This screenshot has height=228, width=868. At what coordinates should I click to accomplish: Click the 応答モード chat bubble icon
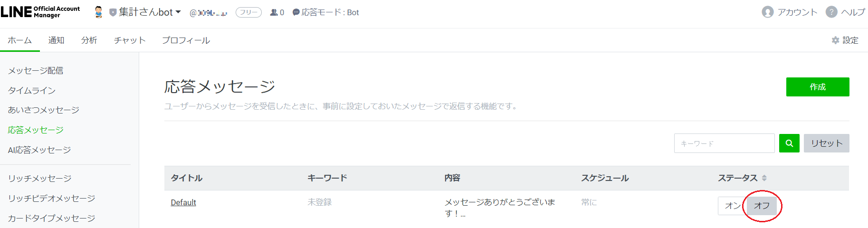(296, 12)
